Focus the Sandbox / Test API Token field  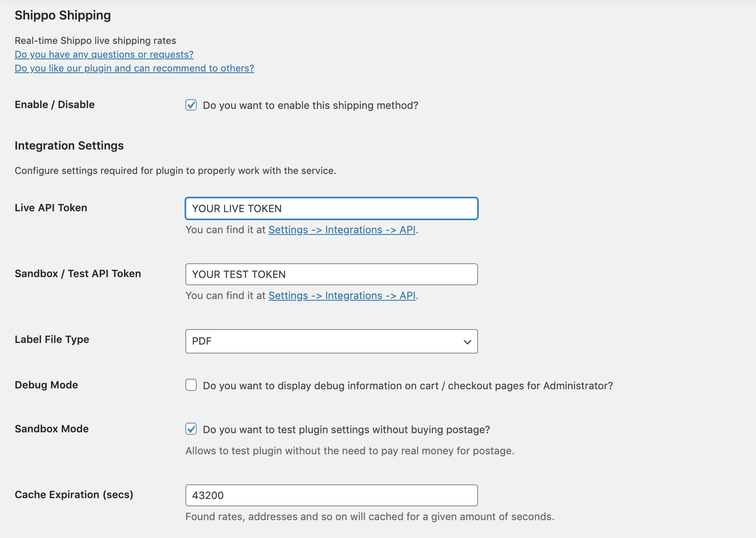pyautogui.click(x=331, y=274)
